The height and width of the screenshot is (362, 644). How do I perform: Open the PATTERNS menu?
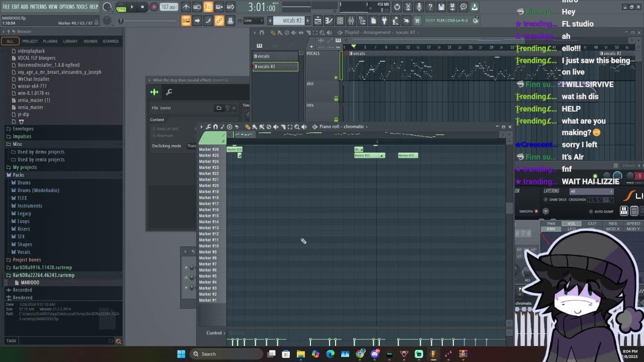tap(38, 7)
